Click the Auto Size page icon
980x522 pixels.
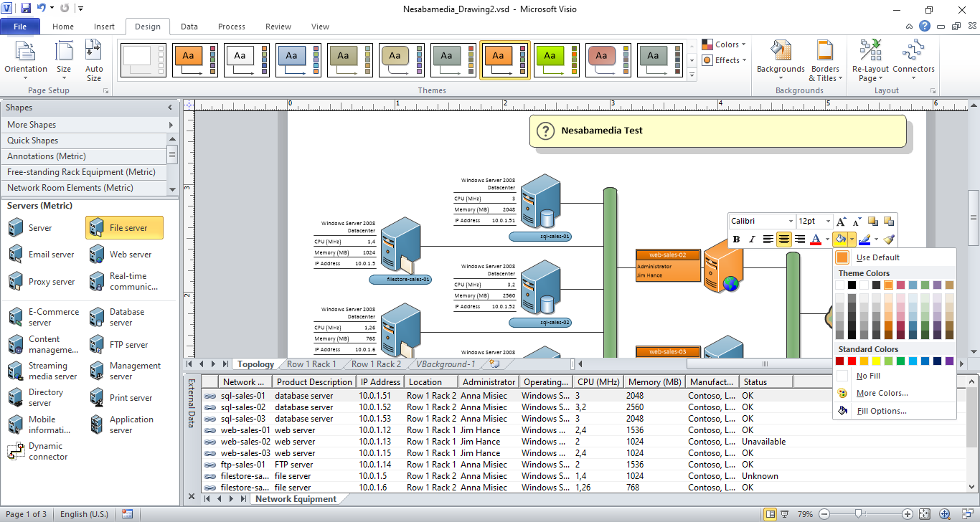pos(94,50)
